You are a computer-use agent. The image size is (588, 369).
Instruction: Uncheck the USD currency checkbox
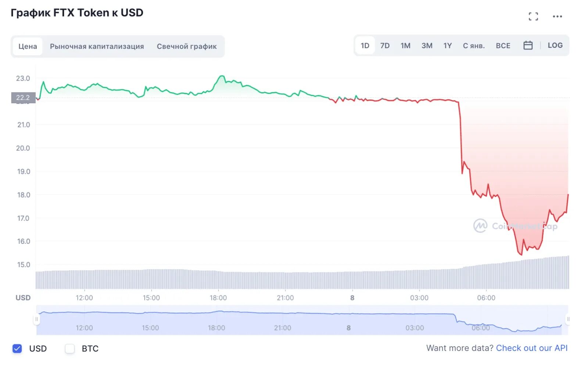[17, 348]
